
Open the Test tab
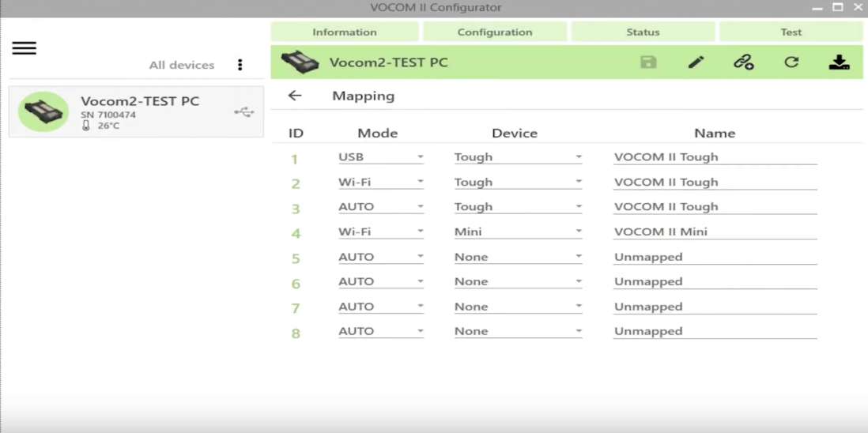[x=791, y=32]
